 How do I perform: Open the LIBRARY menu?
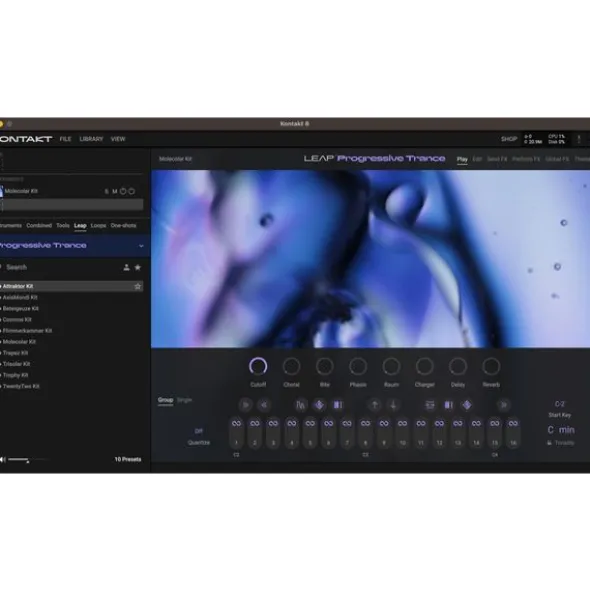pyautogui.click(x=91, y=139)
